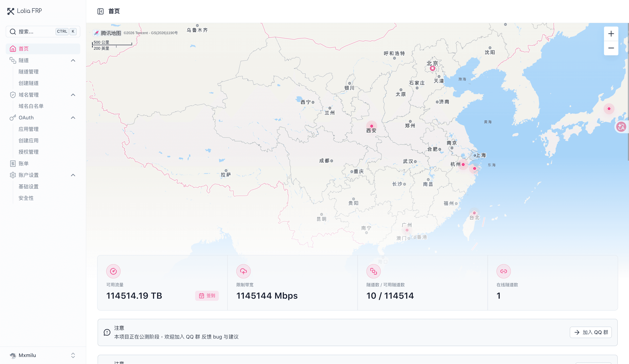629x364 pixels.
Task: Click the search magnifier icon
Action: click(13, 31)
